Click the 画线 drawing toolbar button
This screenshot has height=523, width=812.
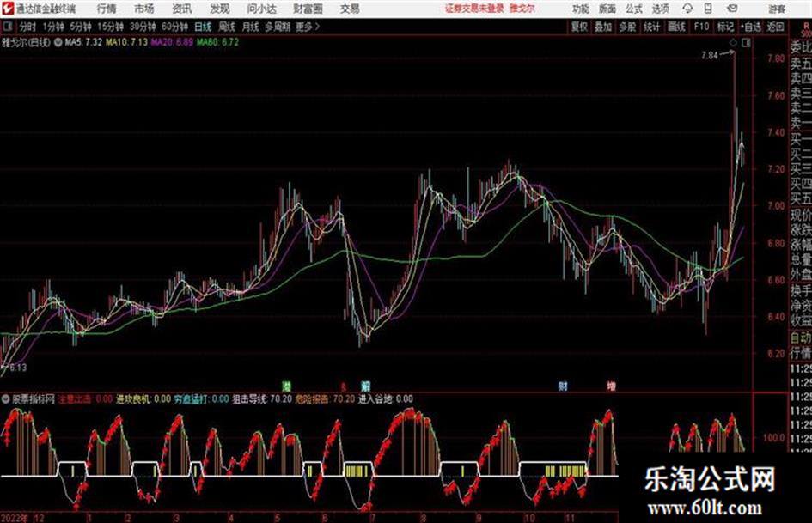(676, 27)
